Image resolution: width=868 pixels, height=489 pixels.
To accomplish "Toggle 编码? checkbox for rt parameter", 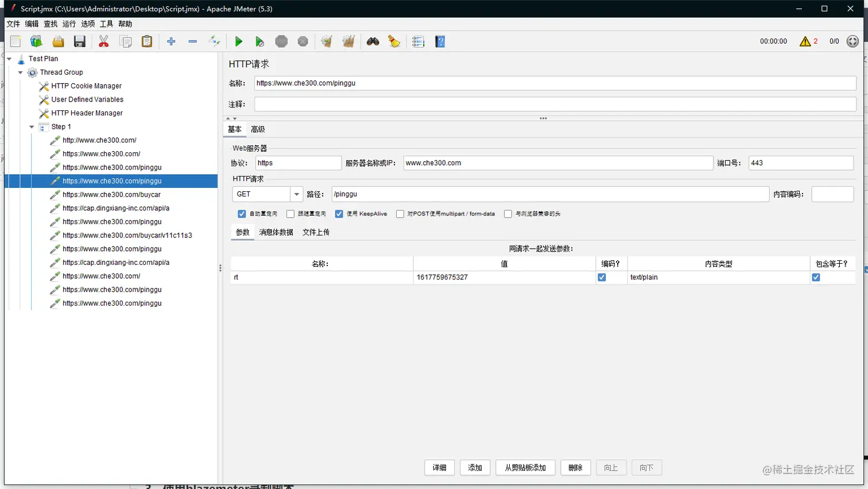I will pos(602,277).
